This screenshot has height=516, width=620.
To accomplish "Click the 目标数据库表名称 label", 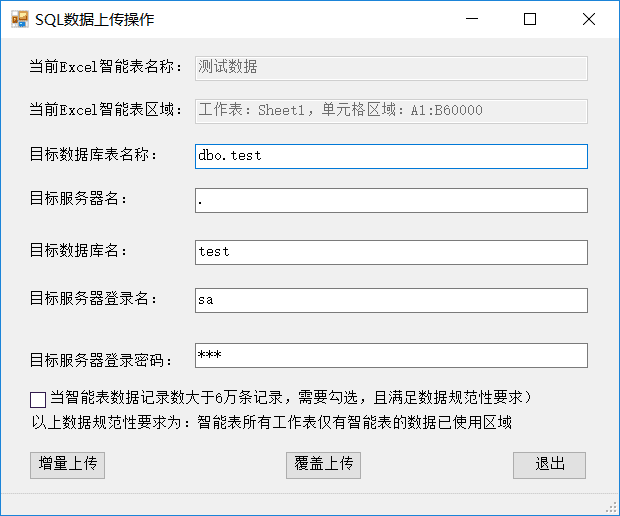I will coord(93,155).
